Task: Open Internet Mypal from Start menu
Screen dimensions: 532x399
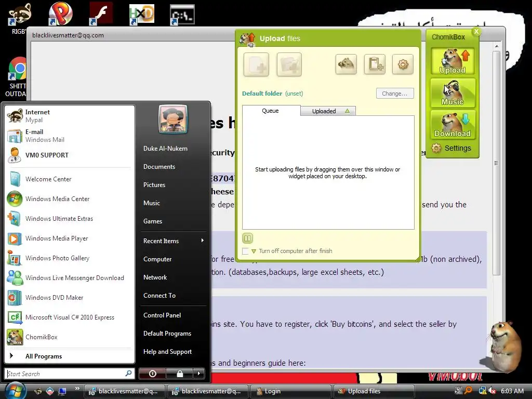Action: 70,116
